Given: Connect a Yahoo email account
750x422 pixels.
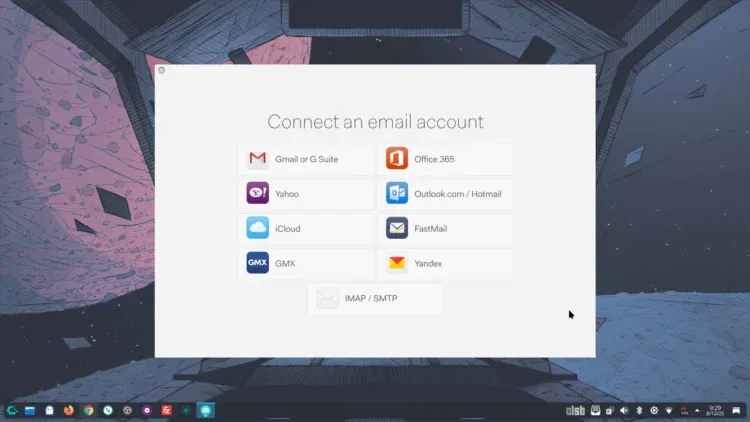Looking at the screenshot, I should 306,194.
